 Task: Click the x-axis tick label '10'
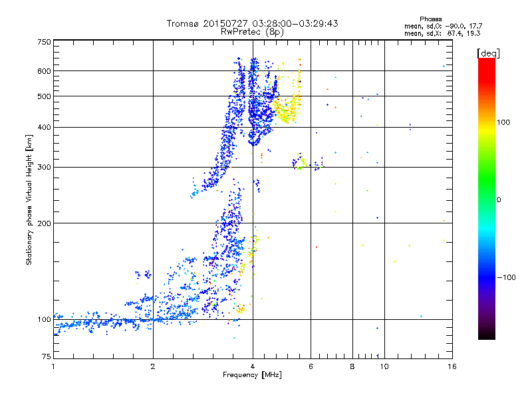384,366
